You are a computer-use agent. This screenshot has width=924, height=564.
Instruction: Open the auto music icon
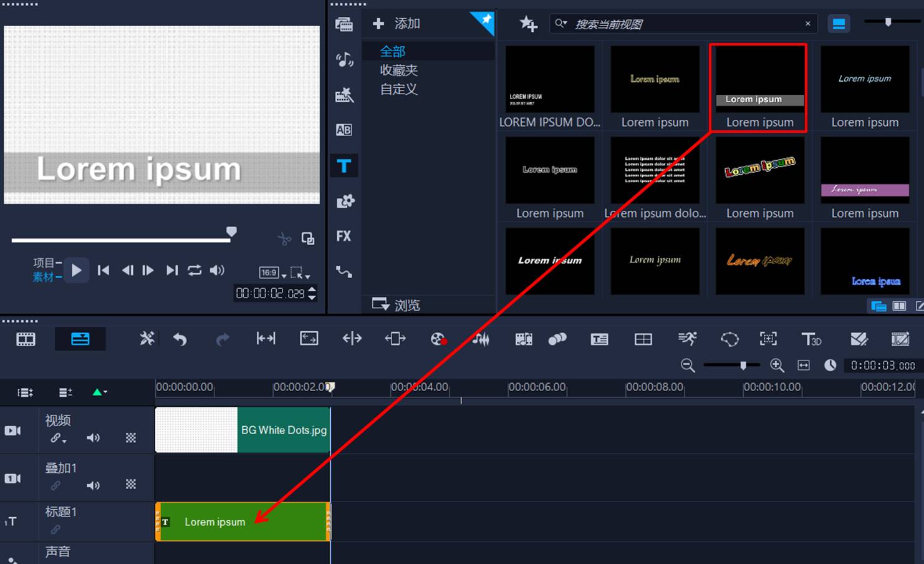[x=524, y=339]
